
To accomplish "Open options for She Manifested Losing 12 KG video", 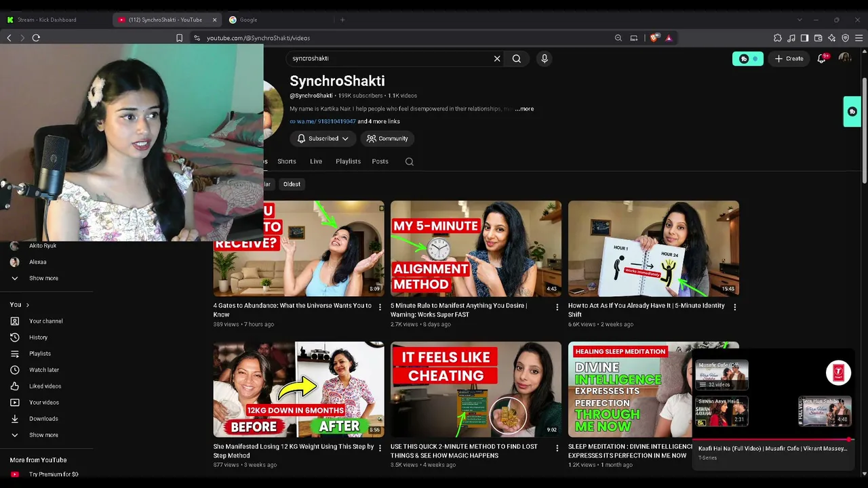I will [380, 449].
